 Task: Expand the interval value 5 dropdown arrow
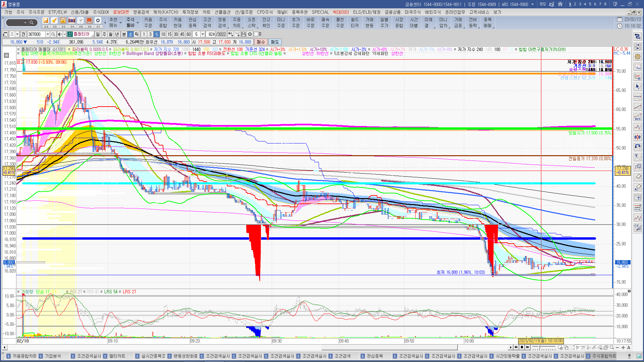[203, 34]
